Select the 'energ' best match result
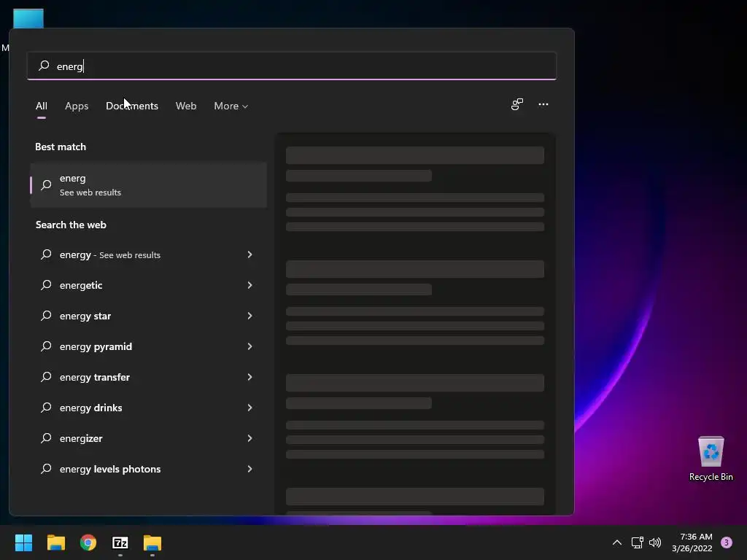747x560 pixels. (149, 184)
